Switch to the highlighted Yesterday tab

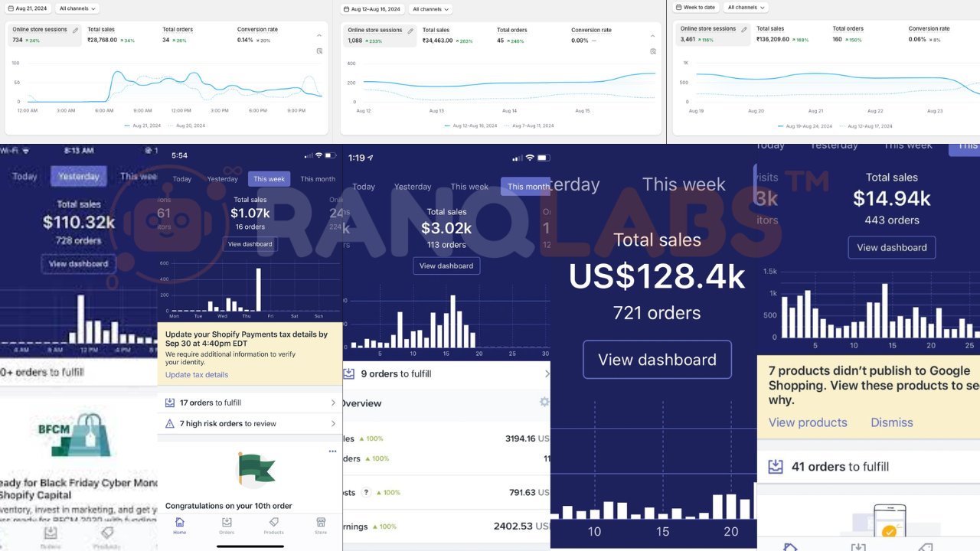click(79, 176)
